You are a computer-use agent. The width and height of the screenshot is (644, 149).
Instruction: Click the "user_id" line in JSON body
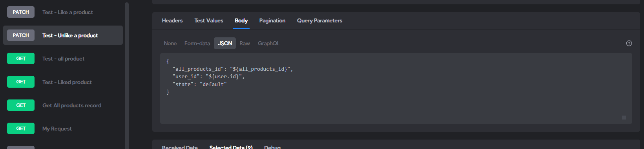tap(208, 77)
